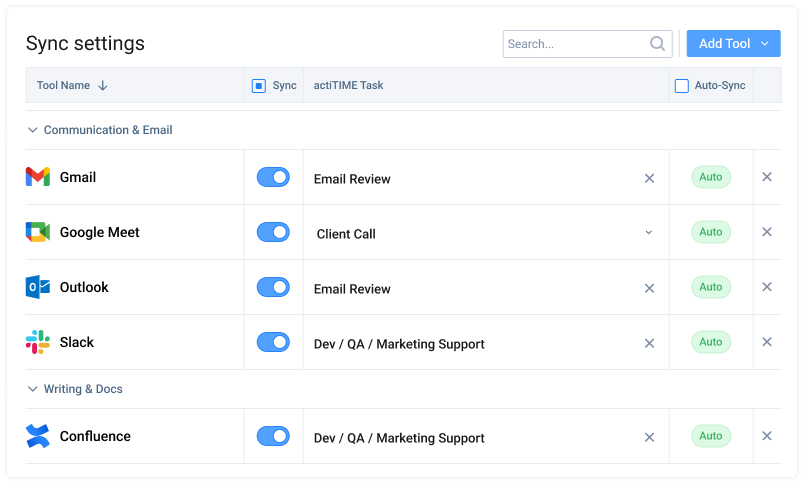The height and width of the screenshot is (488, 808).
Task: Collapse the Communication & Email group
Action: tap(32, 130)
